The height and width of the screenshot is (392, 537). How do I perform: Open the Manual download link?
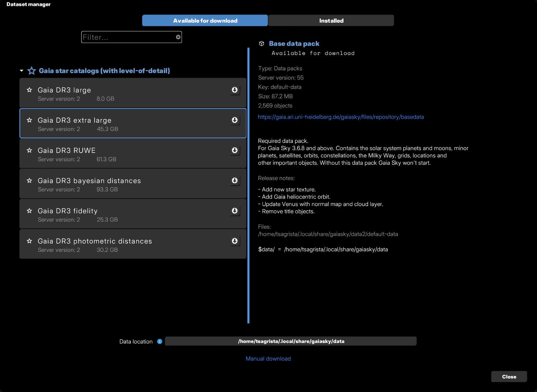point(268,359)
